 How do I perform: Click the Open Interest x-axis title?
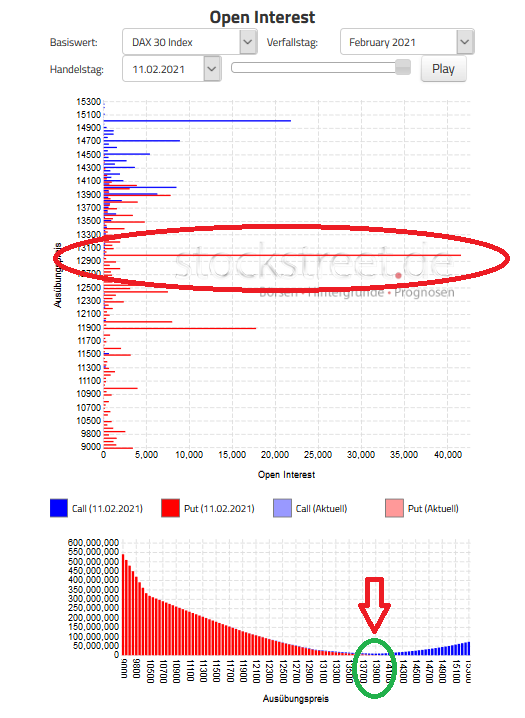287,475
